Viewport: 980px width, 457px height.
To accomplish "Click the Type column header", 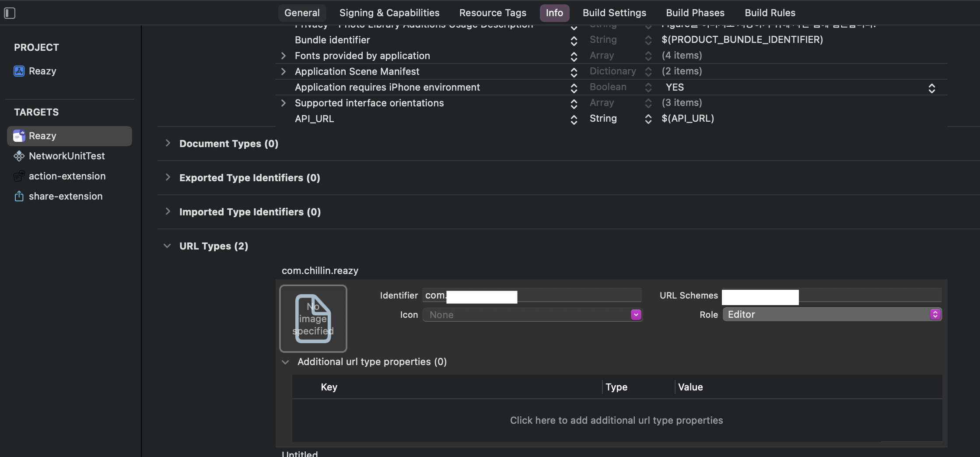I will [616, 387].
